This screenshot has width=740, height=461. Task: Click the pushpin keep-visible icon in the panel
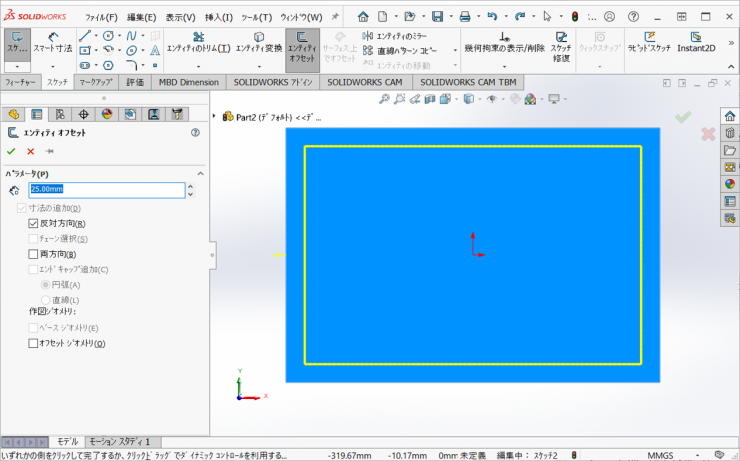click(50, 151)
